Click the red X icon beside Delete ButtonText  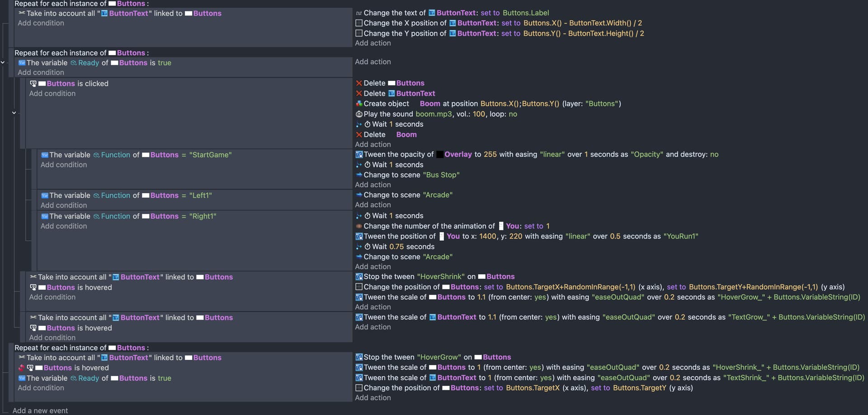pos(359,94)
